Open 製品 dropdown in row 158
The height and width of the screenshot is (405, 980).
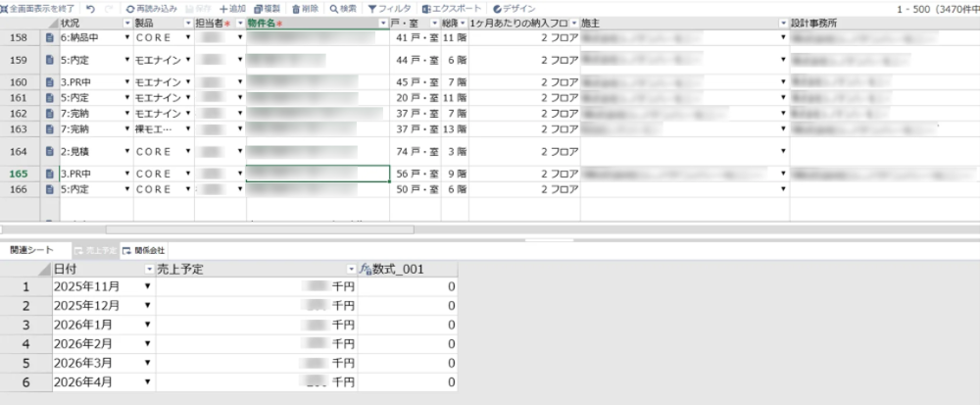(x=187, y=37)
